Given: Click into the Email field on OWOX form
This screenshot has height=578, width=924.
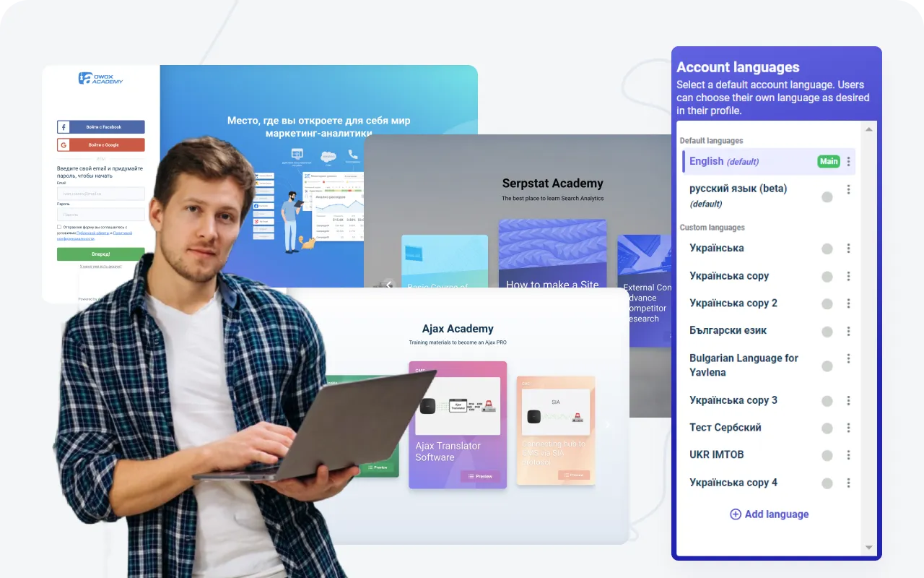Looking at the screenshot, I should [x=100, y=194].
